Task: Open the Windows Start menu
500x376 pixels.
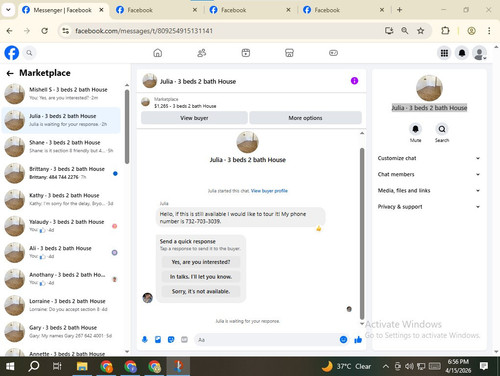Action: [10, 366]
